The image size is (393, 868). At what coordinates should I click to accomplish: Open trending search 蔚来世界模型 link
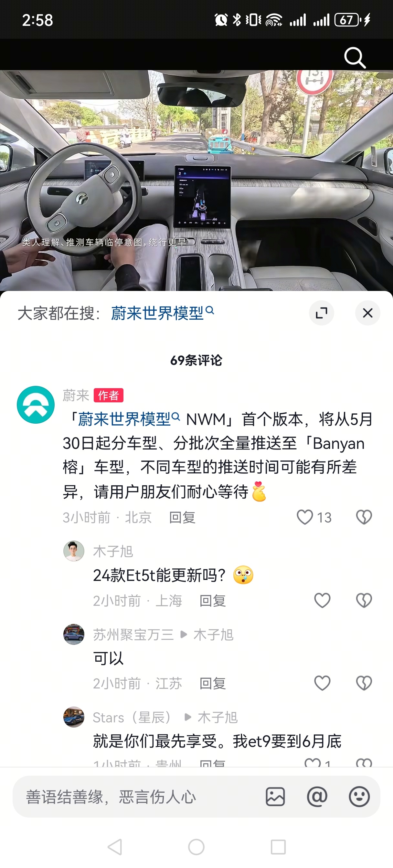click(162, 313)
